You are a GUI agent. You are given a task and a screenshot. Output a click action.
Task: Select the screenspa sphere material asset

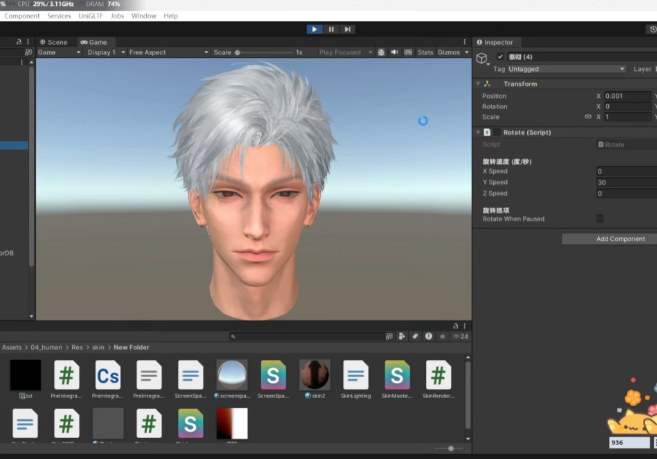(232, 376)
